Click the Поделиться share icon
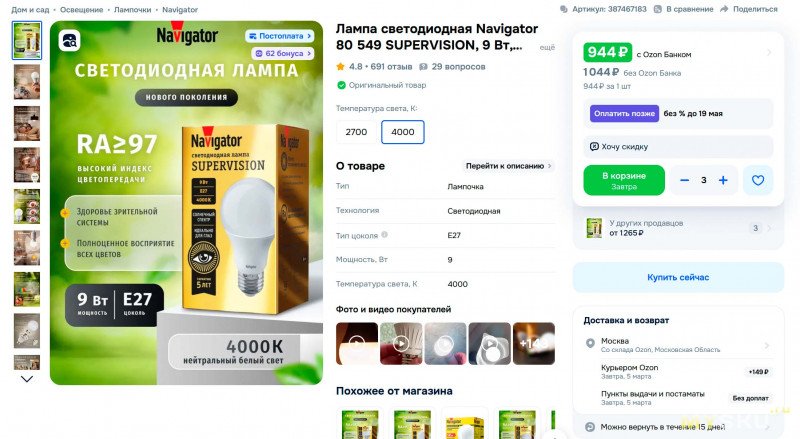Image resolution: width=800 pixels, height=439 pixels. click(724, 9)
